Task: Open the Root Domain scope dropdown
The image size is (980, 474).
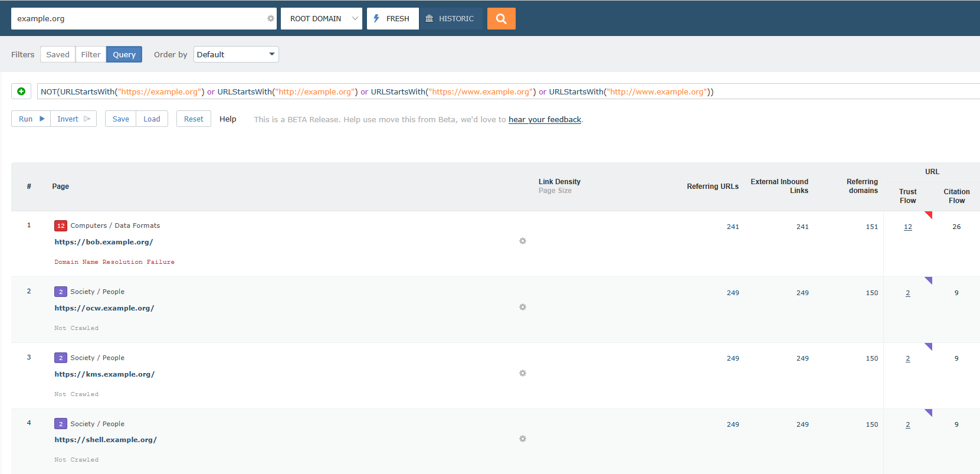Action: (x=322, y=19)
